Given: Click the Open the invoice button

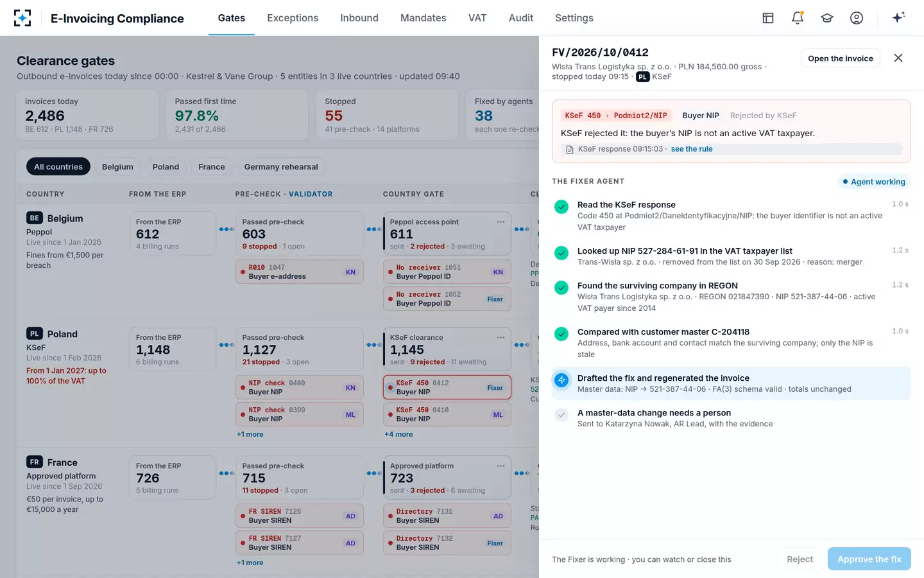Looking at the screenshot, I should tap(841, 58).
